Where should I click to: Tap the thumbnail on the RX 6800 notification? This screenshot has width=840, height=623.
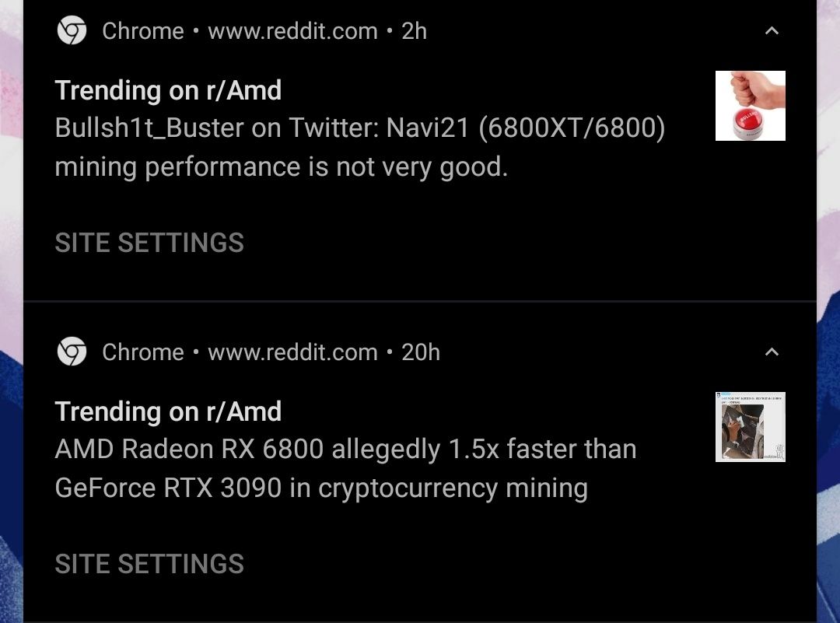(750, 427)
